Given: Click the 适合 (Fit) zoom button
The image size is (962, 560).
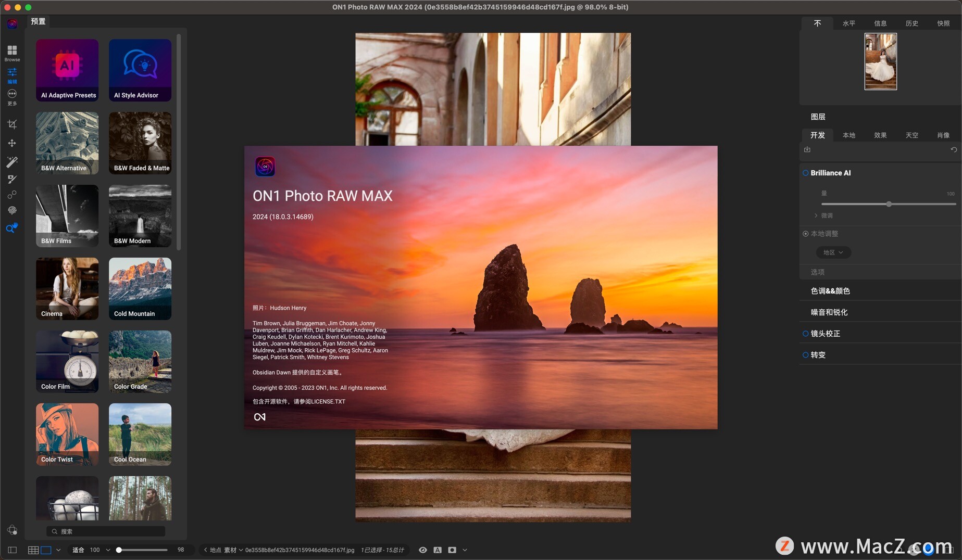Looking at the screenshot, I should pyautogui.click(x=78, y=550).
